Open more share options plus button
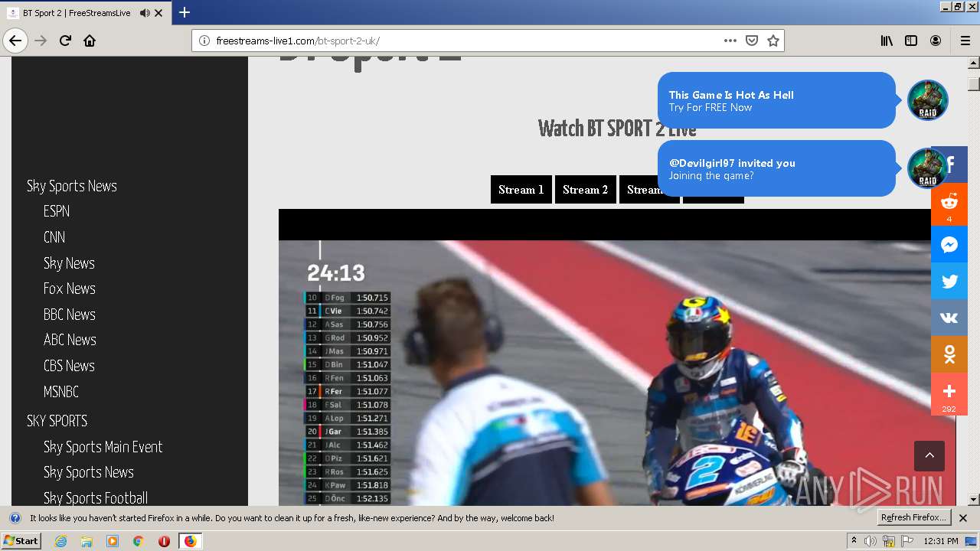The width and height of the screenshot is (980, 551). tap(949, 394)
